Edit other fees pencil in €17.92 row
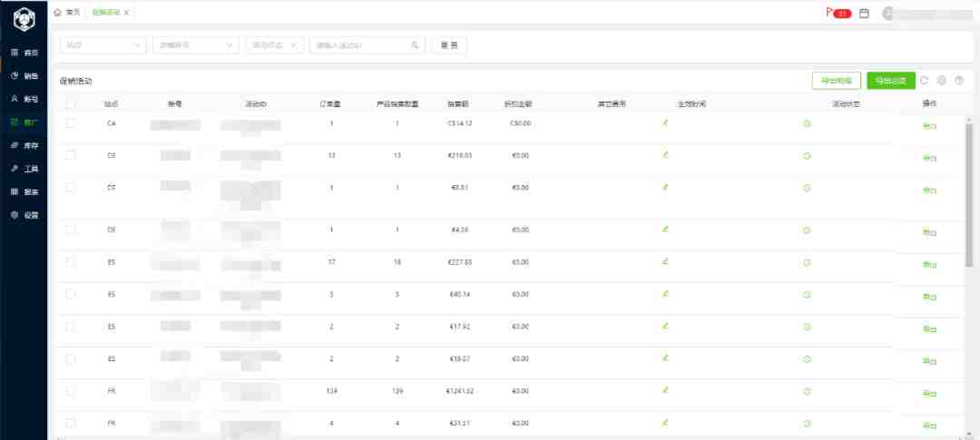The image size is (980, 440). point(665,326)
